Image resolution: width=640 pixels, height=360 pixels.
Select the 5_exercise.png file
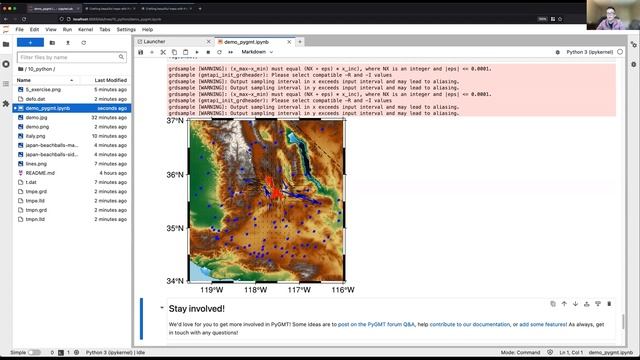(x=72, y=89)
